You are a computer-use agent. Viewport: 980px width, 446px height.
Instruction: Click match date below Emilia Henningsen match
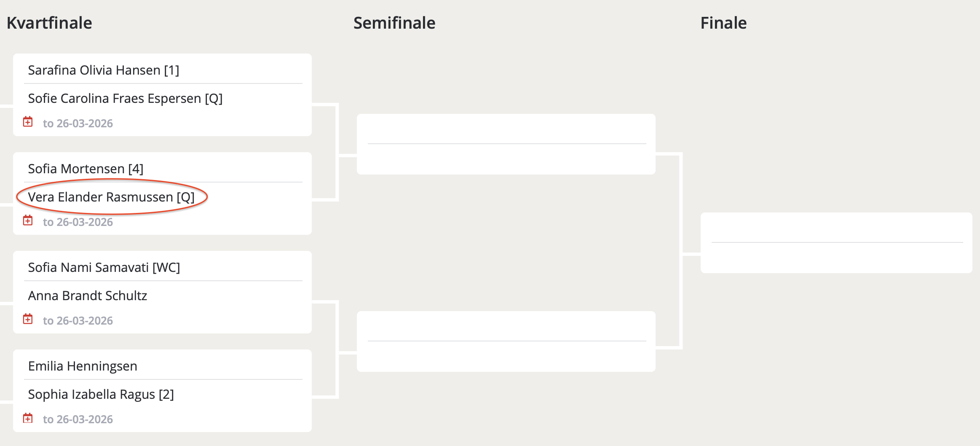point(78,419)
